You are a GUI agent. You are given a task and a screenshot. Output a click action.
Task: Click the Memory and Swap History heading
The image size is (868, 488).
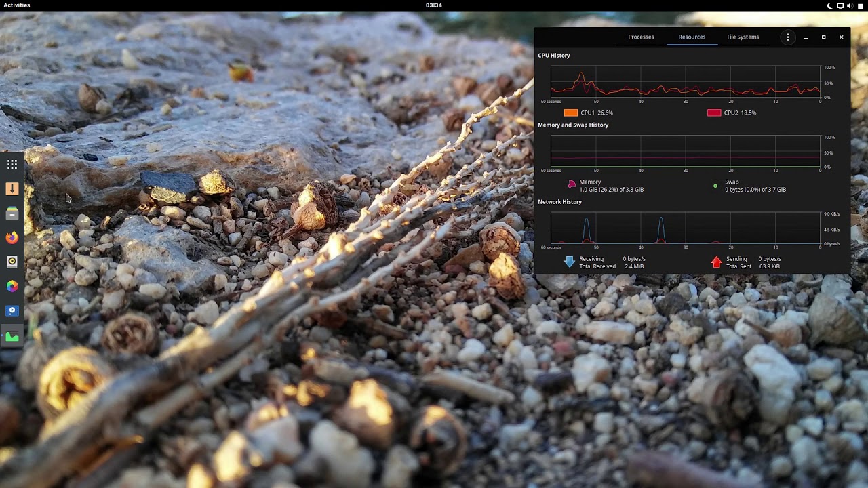click(x=573, y=125)
